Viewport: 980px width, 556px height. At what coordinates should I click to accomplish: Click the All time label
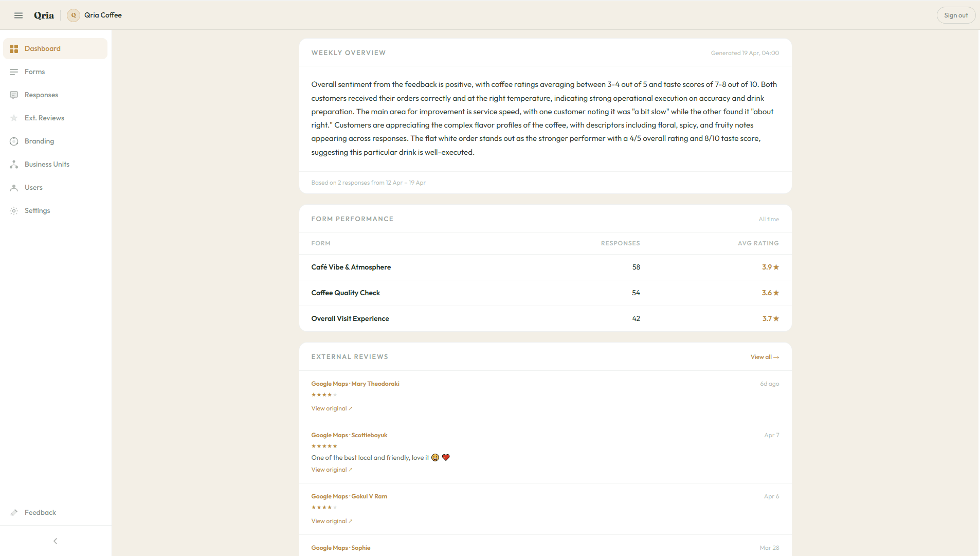click(769, 220)
